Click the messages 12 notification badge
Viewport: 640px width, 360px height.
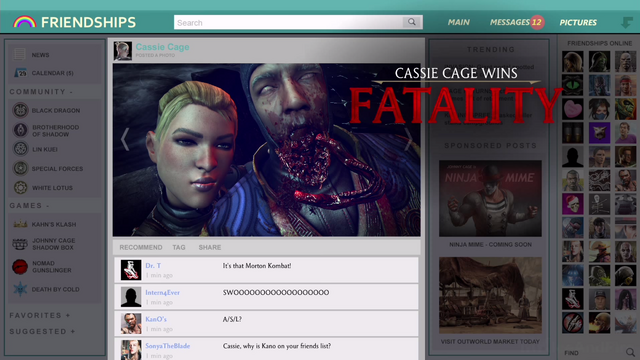click(537, 22)
